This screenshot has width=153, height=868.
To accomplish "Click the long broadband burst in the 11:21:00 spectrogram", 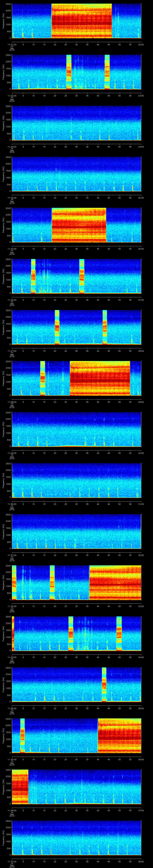I will [x=81, y=21].
